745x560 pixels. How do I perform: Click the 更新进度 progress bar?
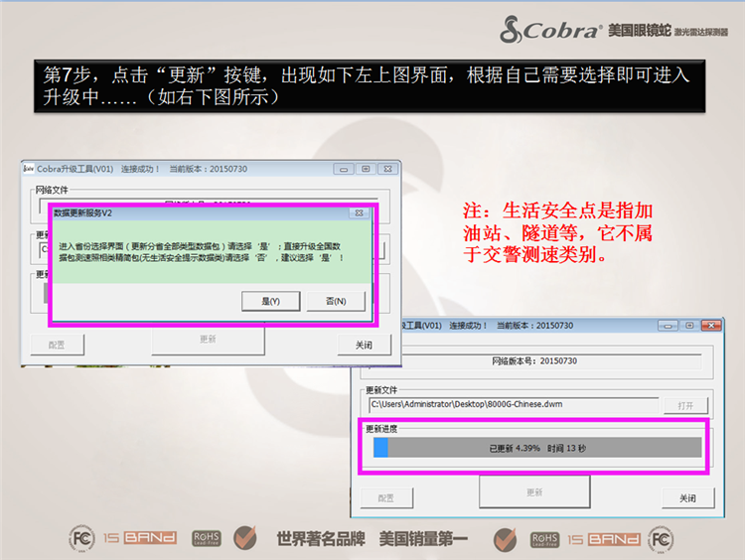(x=537, y=448)
